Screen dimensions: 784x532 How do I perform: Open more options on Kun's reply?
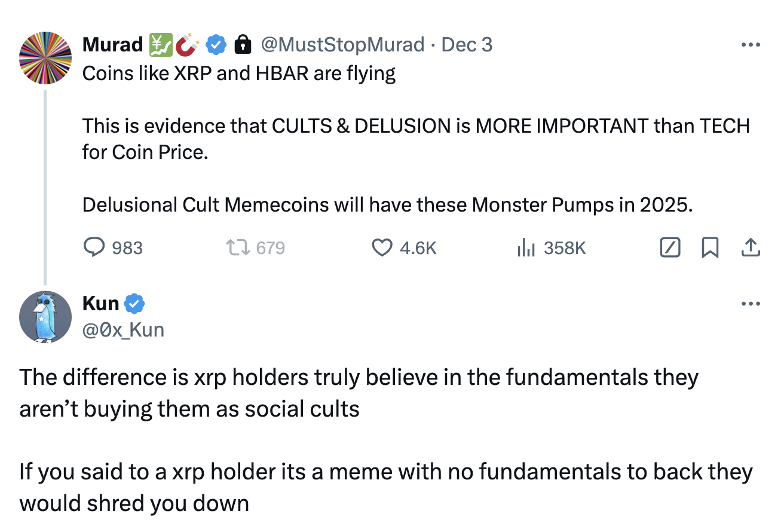tap(751, 303)
